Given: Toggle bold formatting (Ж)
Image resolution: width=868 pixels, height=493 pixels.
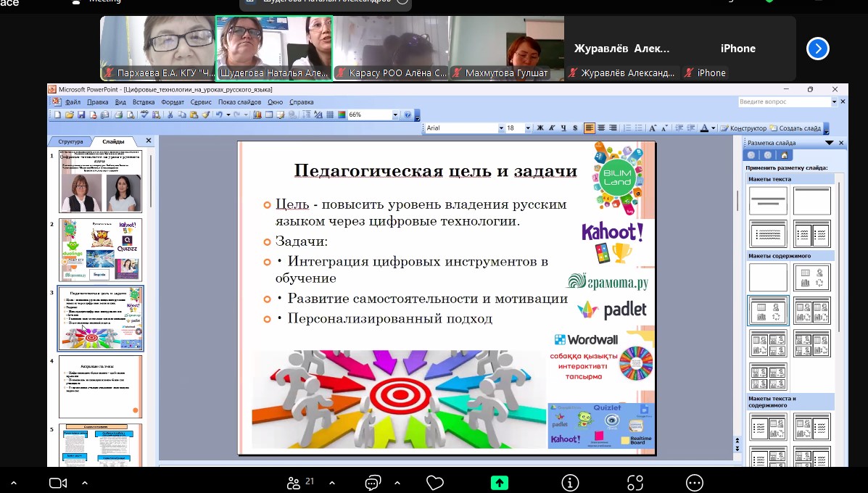Looking at the screenshot, I should pyautogui.click(x=540, y=128).
